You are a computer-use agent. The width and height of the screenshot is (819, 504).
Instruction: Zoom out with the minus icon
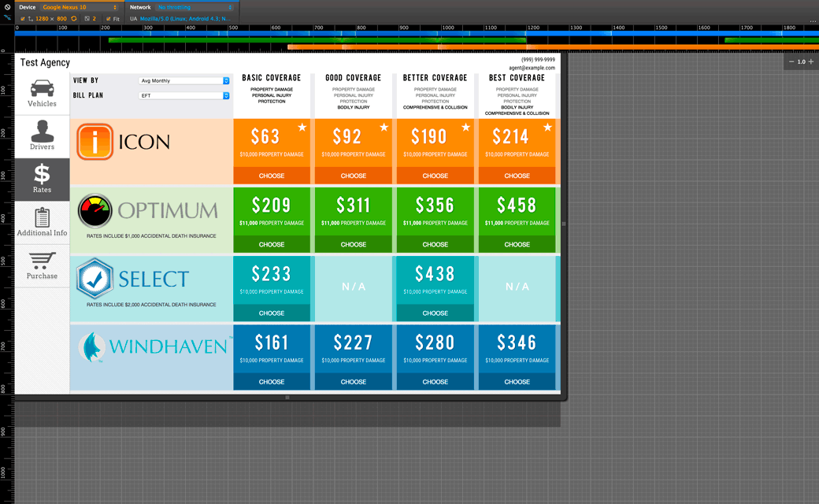[x=792, y=61]
